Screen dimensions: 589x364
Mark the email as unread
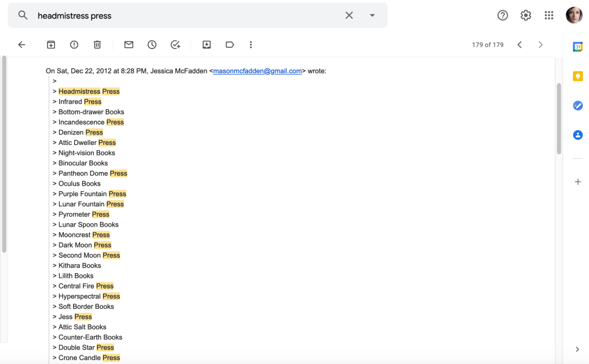click(x=129, y=45)
